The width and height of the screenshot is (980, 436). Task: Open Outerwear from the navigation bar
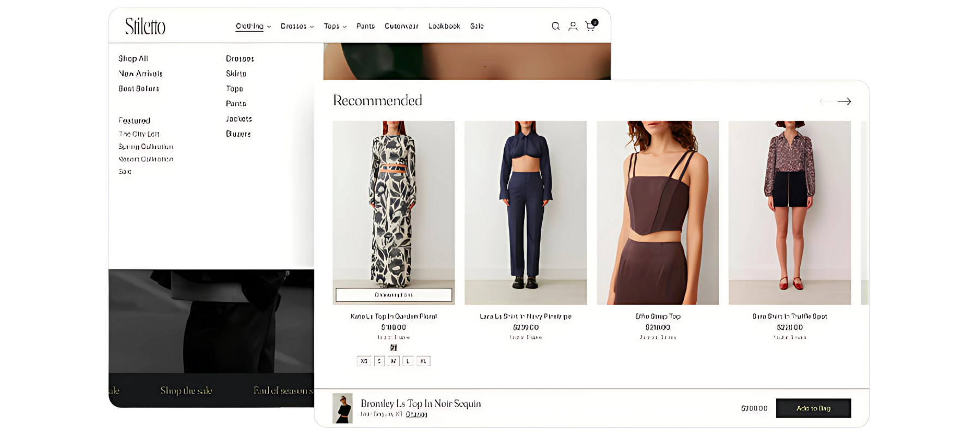click(401, 26)
